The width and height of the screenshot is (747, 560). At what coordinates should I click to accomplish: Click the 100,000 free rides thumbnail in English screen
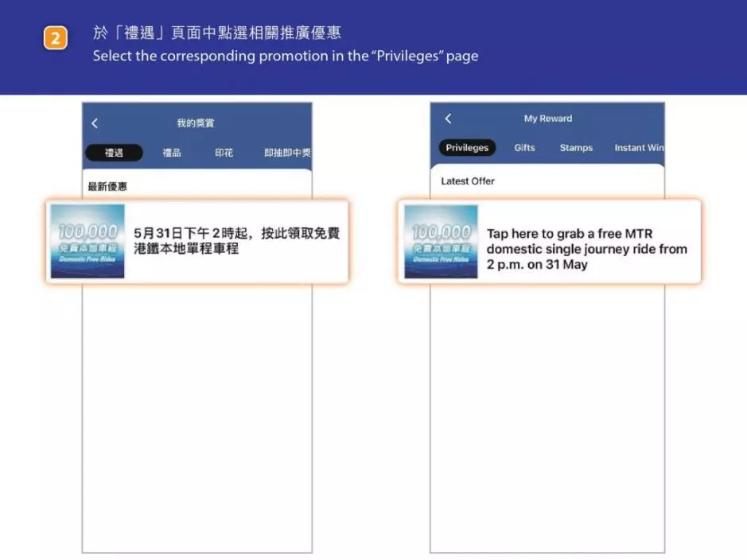[x=441, y=241]
